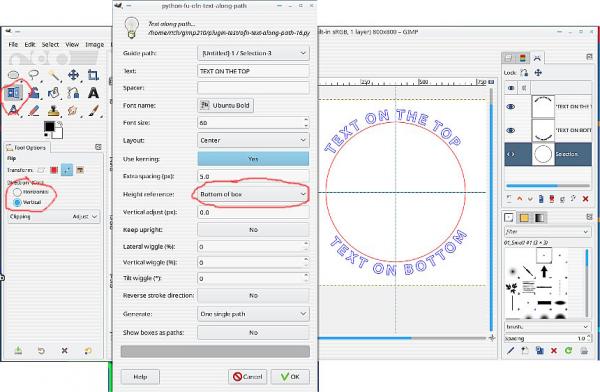The height and width of the screenshot is (392, 600).
Task: Open the Guide path dropdown
Action: [x=253, y=53]
